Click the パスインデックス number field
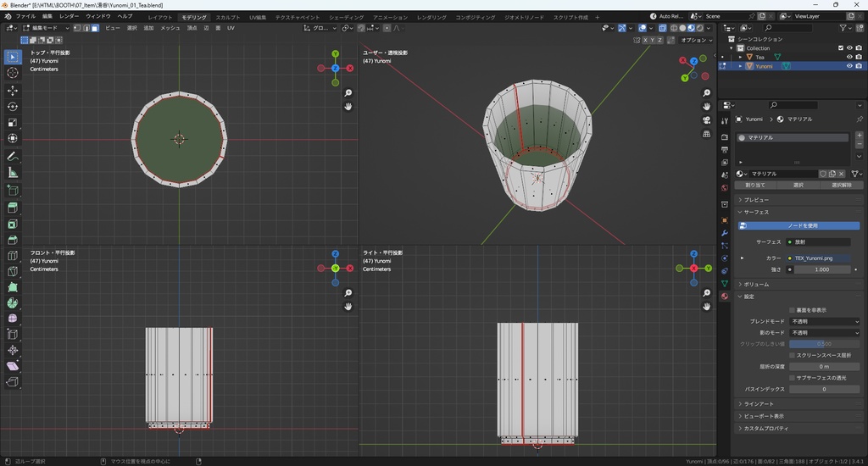The width and height of the screenshot is (868, 466). coord(824,389)
